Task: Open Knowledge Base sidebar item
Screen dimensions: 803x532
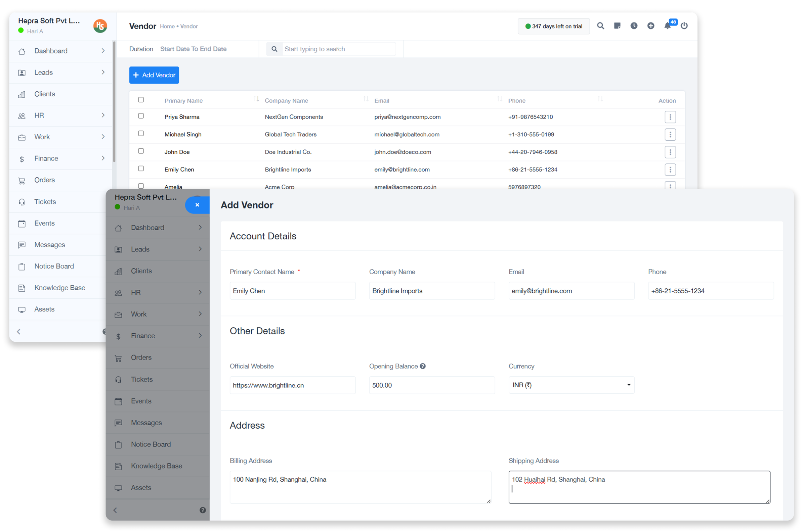Action: (x=60, y=288)
